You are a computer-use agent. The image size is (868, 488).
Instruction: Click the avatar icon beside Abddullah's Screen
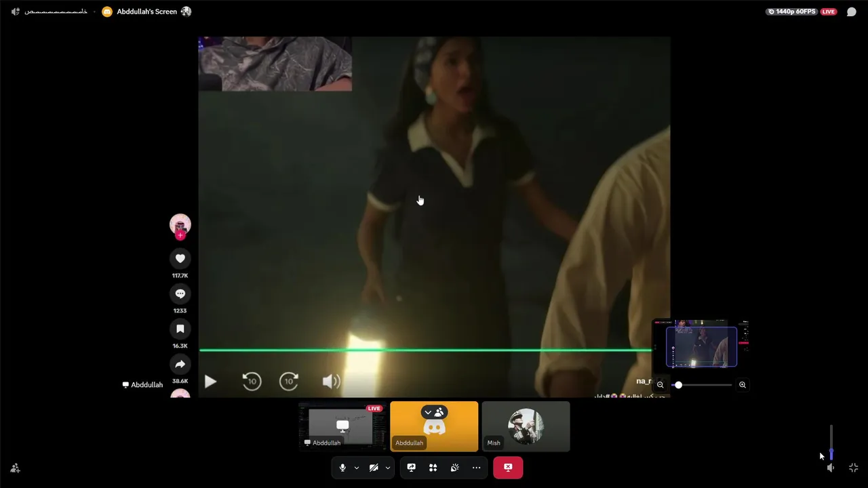tap(186, 12)
